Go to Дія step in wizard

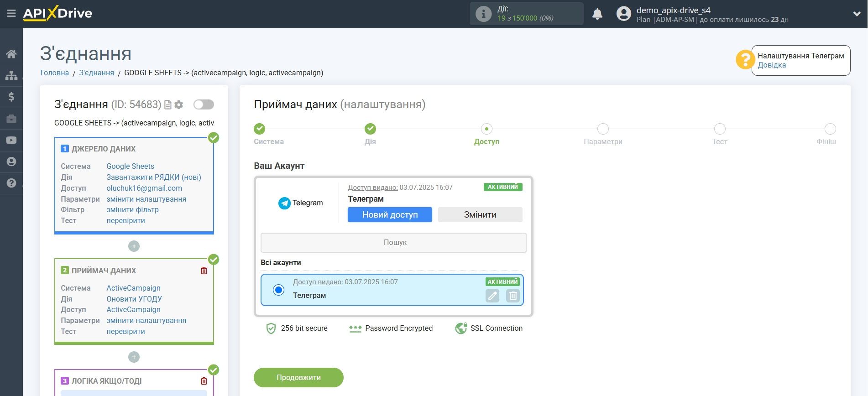click(370, 129)
